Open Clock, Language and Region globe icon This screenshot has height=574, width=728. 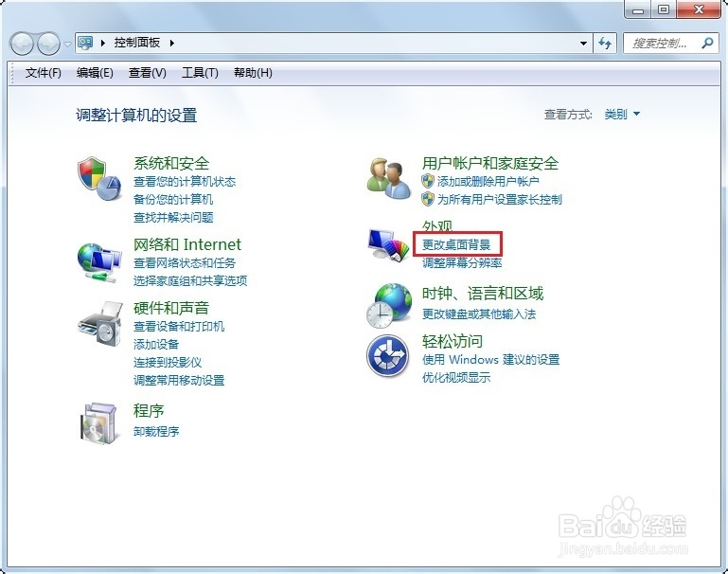tap(388, 306)
